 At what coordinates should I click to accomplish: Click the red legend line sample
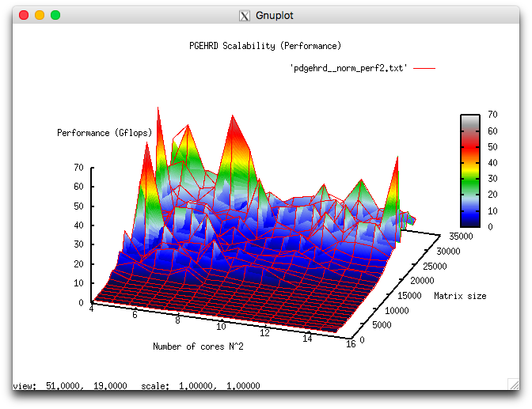424,69
